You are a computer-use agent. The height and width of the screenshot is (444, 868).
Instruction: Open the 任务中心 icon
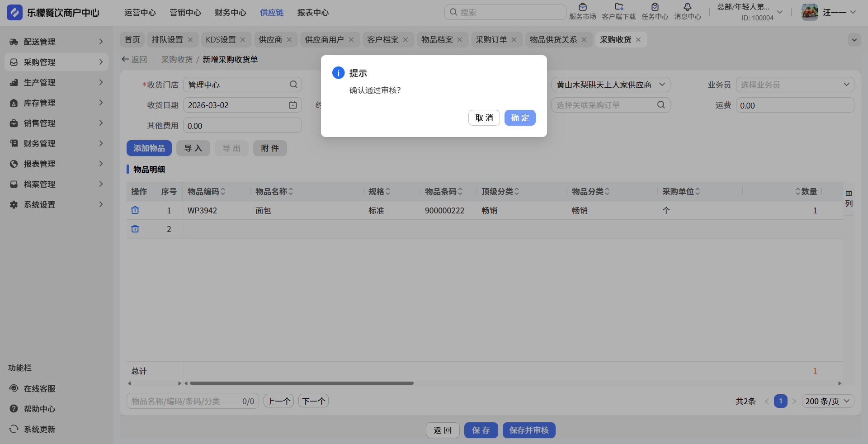tap(655, 7)
